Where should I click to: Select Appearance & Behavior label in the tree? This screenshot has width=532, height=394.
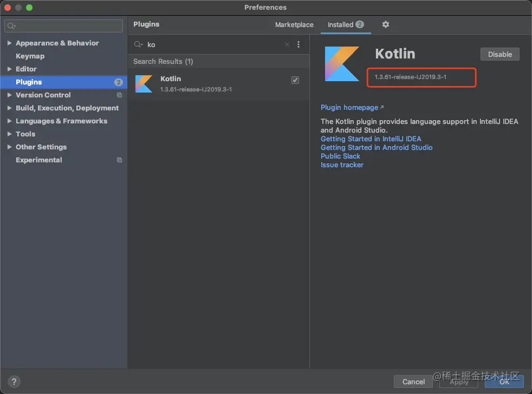(x=57, y=43)
